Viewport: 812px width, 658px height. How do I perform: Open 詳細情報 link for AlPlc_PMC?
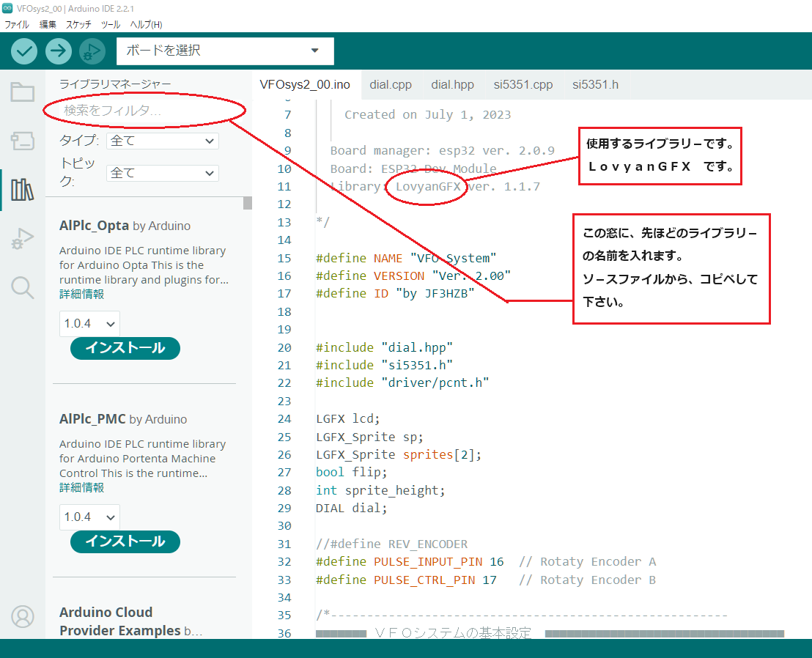82,488
